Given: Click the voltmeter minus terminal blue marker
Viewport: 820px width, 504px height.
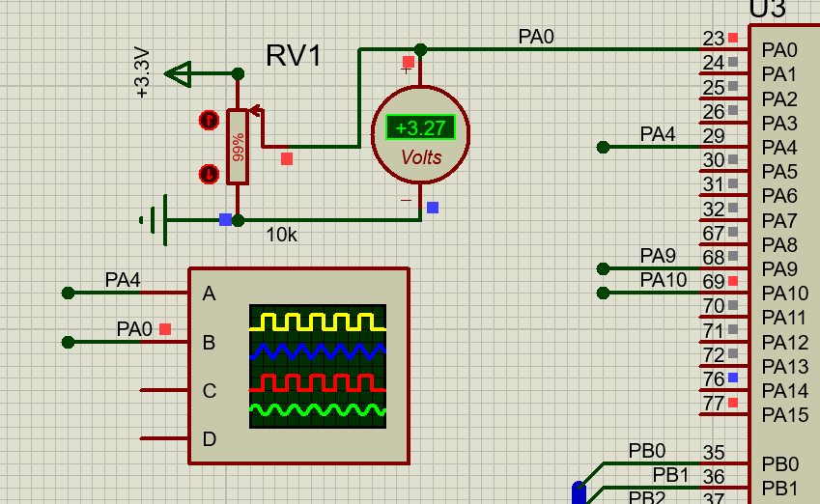Looking at the screenshot, I should tap(433, 208).
